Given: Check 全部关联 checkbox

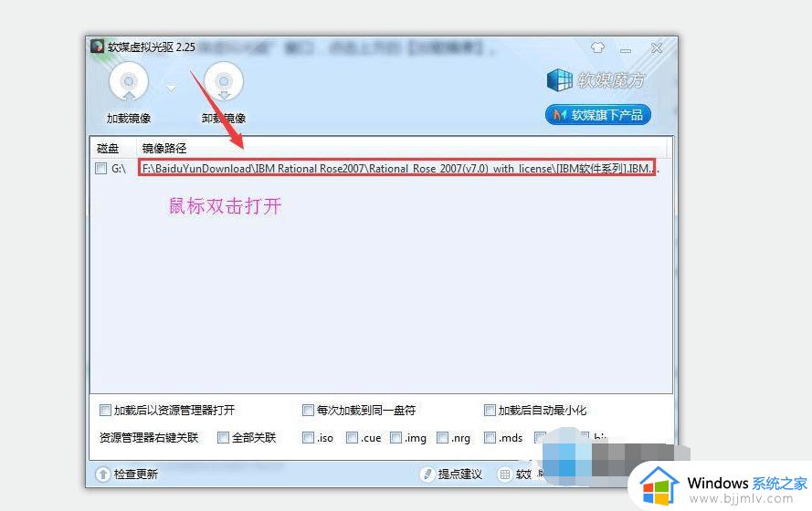Looking at the screenshot, I should click(x=223, y=438).
